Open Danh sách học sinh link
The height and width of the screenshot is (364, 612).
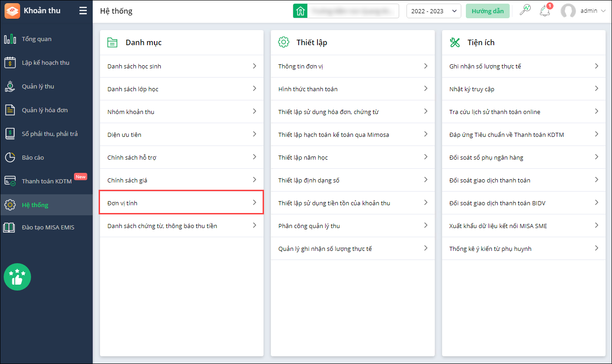coord(134,66)
